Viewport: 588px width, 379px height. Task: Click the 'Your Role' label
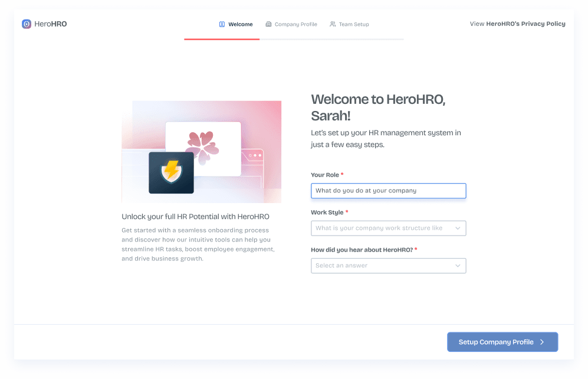pos(325,175)
